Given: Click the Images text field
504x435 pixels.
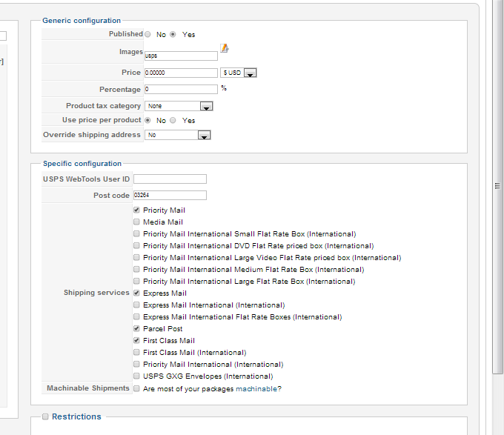Looking at the screenshot, I should tap(181, 56).
